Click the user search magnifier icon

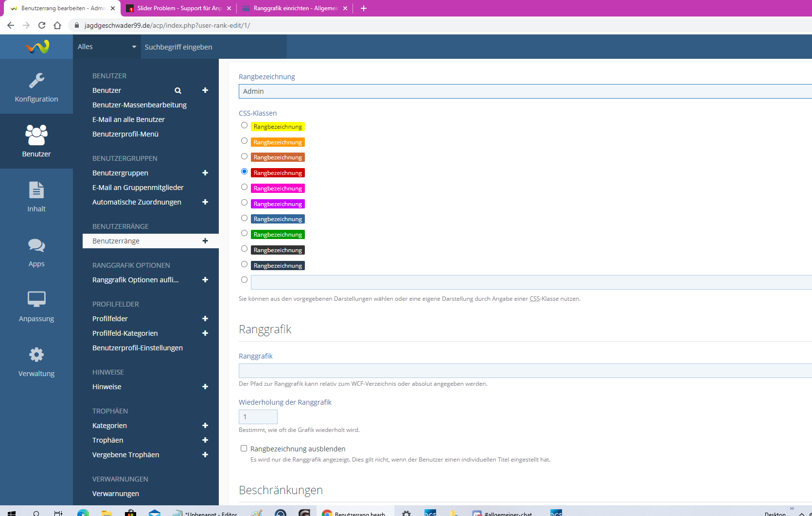tap(178, 90)
